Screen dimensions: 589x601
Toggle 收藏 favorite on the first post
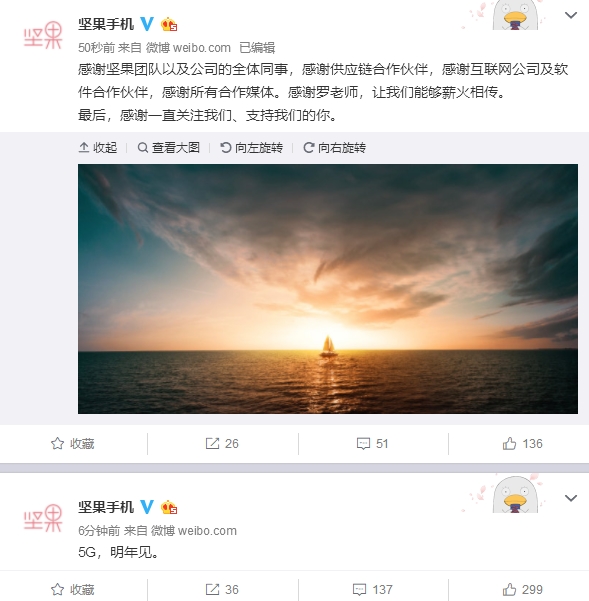click(72, 443)
